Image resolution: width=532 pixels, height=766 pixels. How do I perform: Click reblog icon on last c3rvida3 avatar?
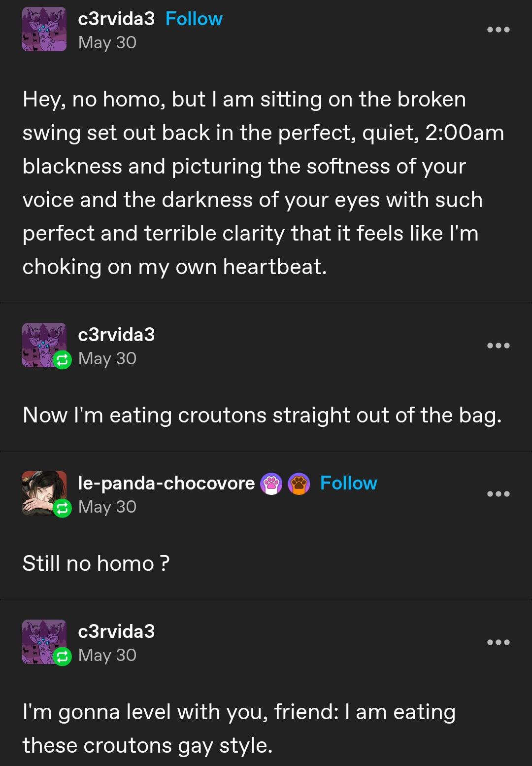pos(62,657)
